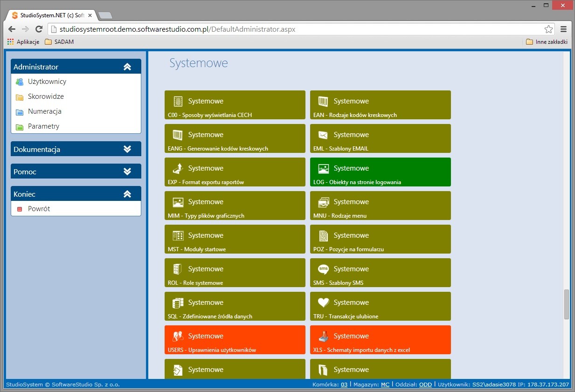Viewport: 575px width, 392px height.
Task: Click the users icon beside Użytkownicy
Action: click(19, 82)
